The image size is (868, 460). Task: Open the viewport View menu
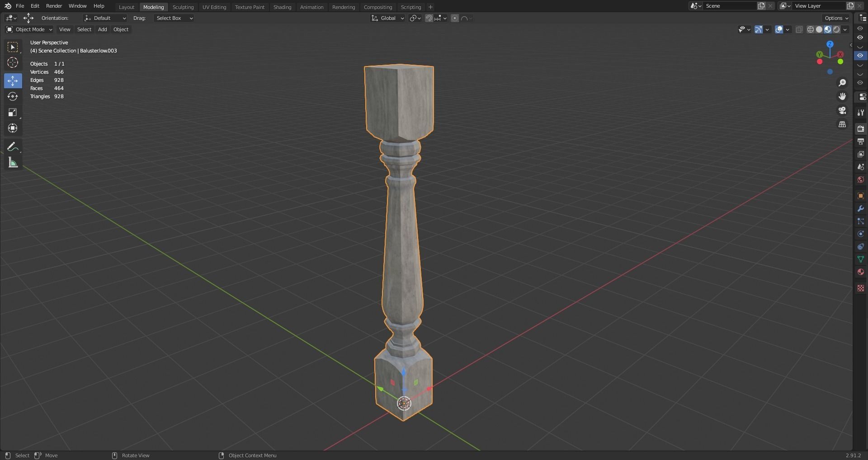pos(65,29)
